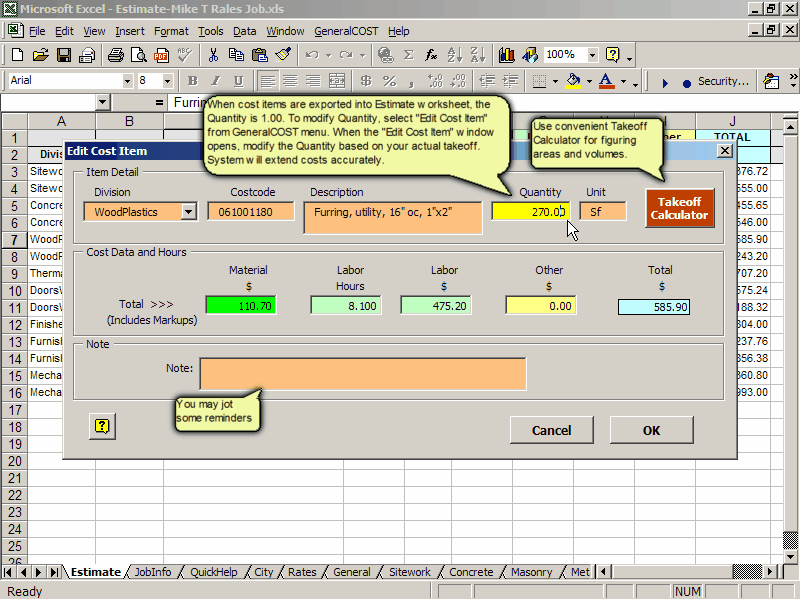This screenshot has width=800, height=600.
Task: Open Print Preview from the toolbar
Action: pyautogui.click(x=139, y=55)
